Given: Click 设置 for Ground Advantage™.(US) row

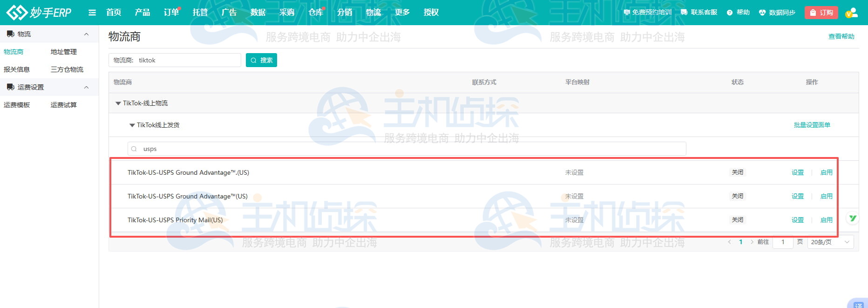Looking at the screenshot, I should click(798, 172).
